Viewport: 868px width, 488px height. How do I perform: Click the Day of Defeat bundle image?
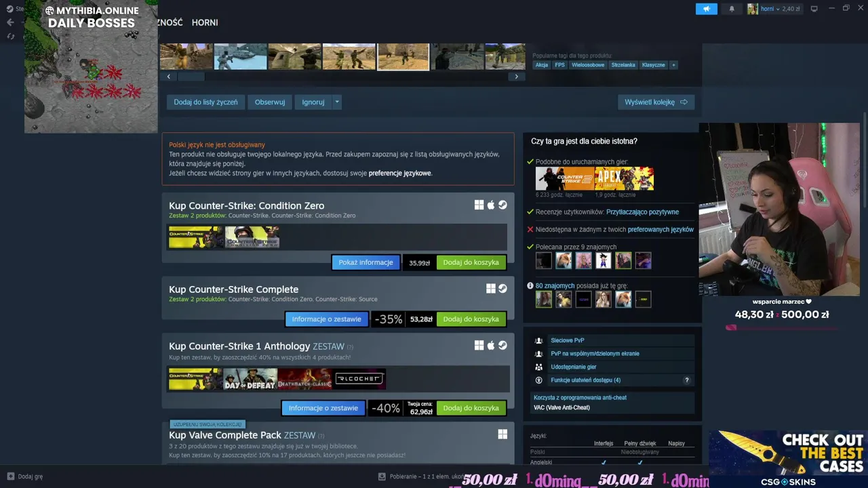(250, 379)
